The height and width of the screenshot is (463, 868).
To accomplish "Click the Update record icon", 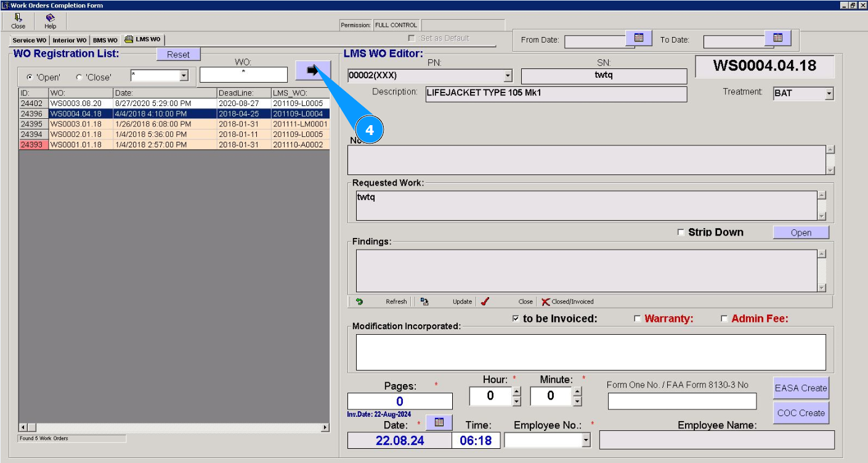I will click(424, 301).
